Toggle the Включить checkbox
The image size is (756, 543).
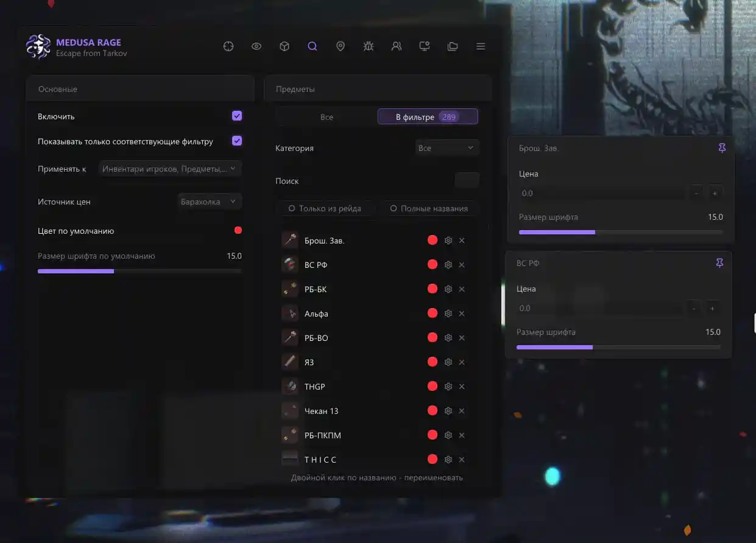(237, 116)
